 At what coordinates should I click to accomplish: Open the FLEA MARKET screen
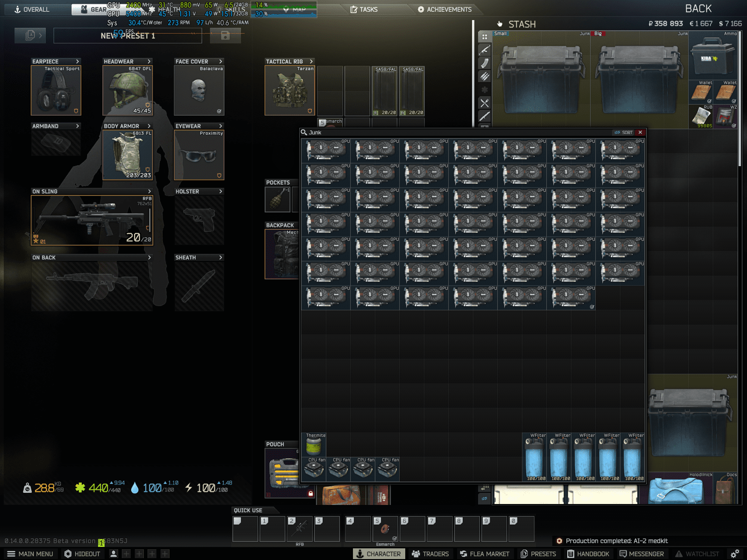[x=485, y=554]
